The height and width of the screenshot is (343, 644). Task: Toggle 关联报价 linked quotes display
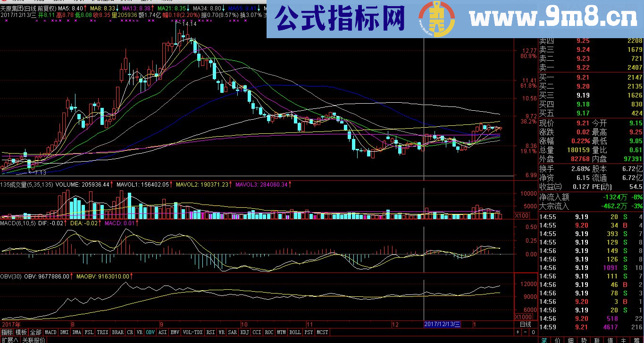click(x=33, y=339)
